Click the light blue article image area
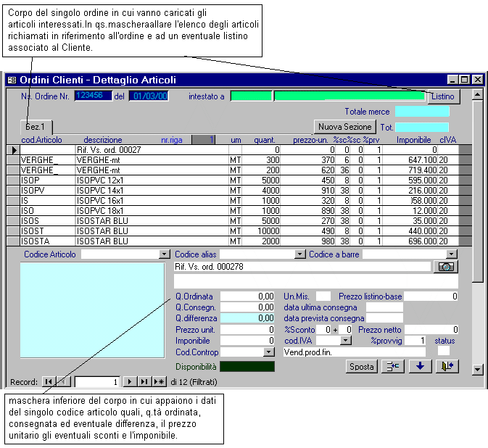The image size is (488, 448). 92,310
